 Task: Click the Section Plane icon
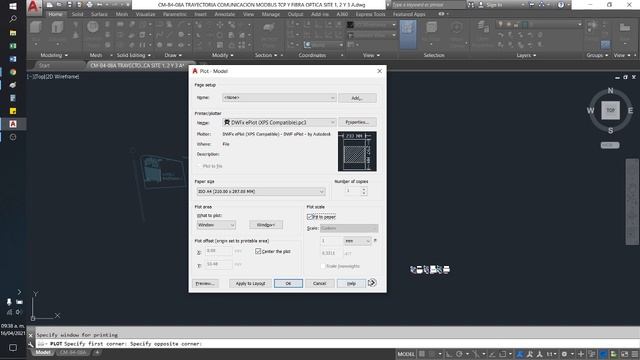[x=268, y=27]
